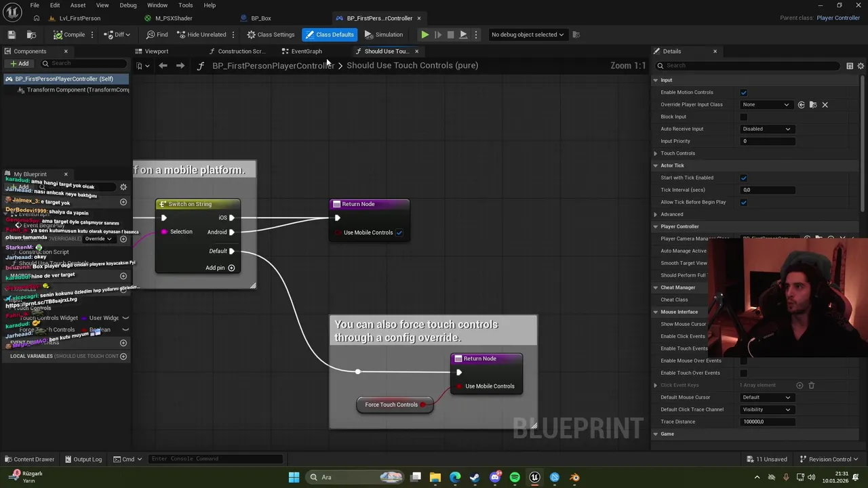Toggle Block Input checkbox
The height and width of the screenshot is (488, 868).
coord(744,117)
